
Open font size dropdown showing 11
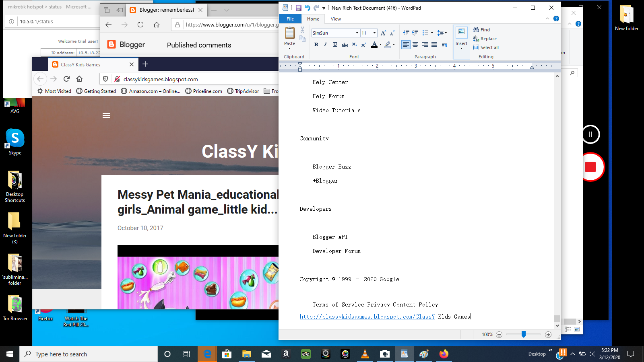pos(374,33)
